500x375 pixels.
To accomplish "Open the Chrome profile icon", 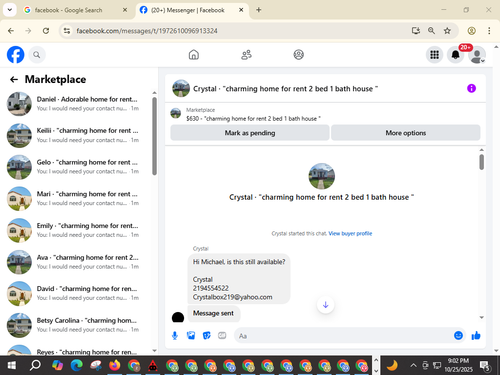I will point(471,31).
